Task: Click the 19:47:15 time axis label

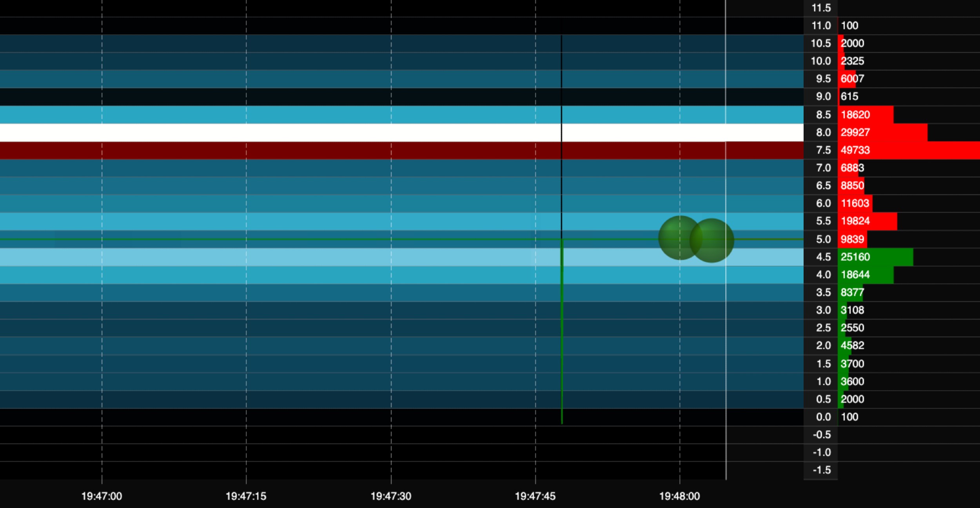Action: 246,496
